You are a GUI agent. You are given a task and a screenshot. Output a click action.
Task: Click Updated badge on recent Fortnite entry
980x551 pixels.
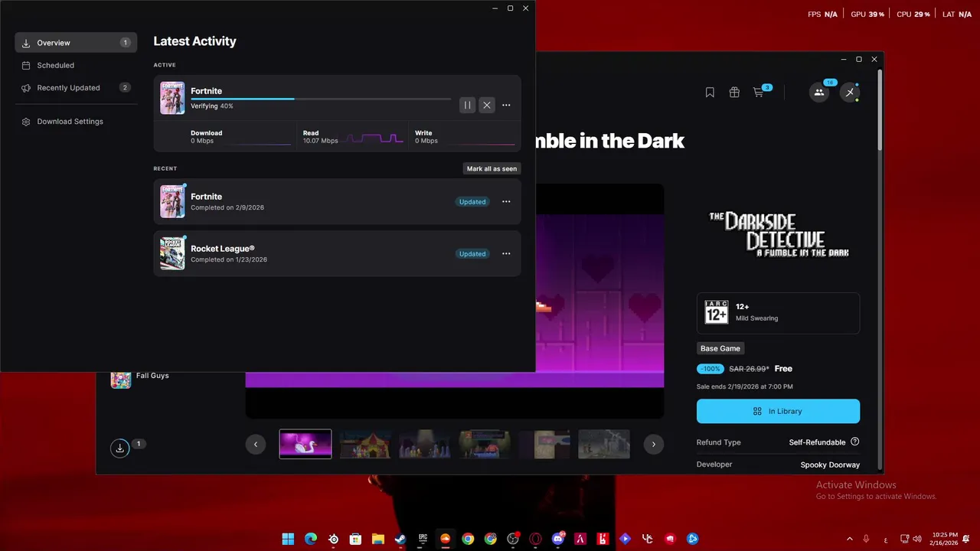point(472,202)
